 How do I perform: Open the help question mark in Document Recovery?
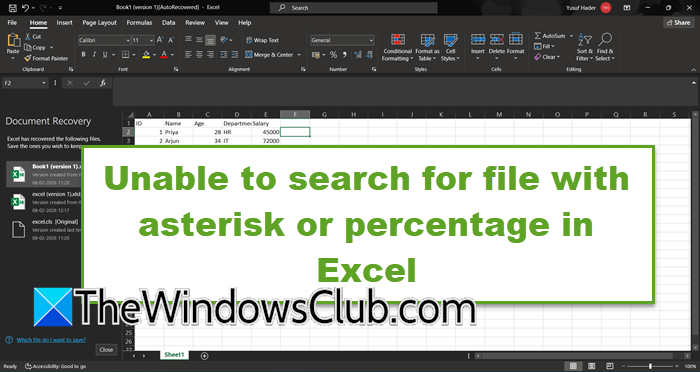tap(9, 340)
